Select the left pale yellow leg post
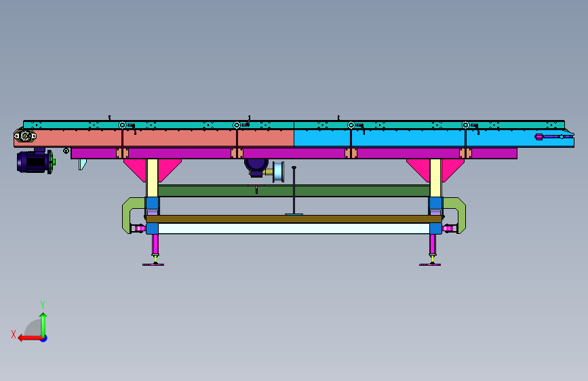The image size is (588, 381). [x=152, y=178]
